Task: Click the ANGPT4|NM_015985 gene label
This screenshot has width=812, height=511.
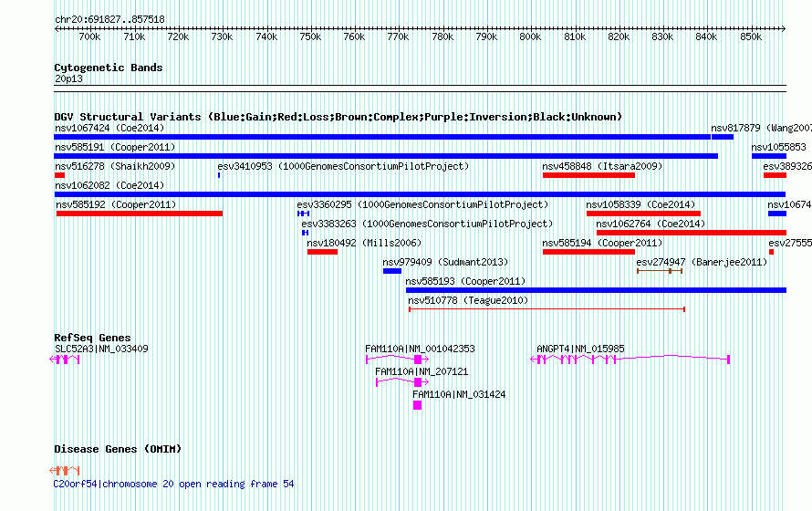Action: [x=580, y=349]
